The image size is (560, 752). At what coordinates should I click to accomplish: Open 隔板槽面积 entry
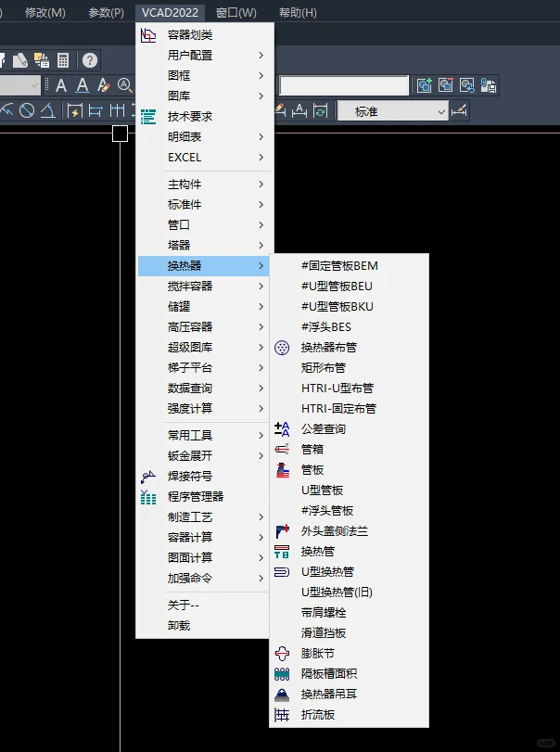click(x=349, y=674)
